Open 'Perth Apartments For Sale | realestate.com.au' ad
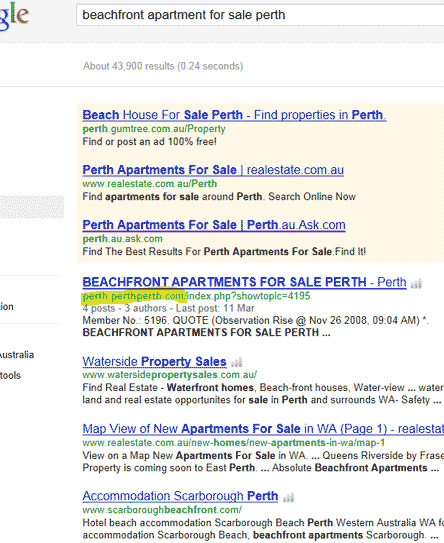This screenshot has width=444, height=543. (x=213, y=170)
